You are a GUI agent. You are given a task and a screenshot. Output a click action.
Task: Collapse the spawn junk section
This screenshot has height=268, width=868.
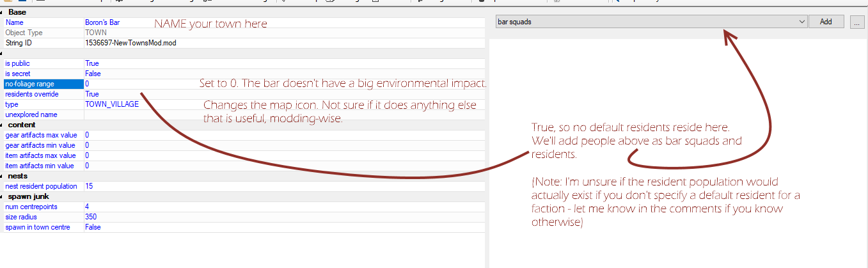click(x=3, y=196)
